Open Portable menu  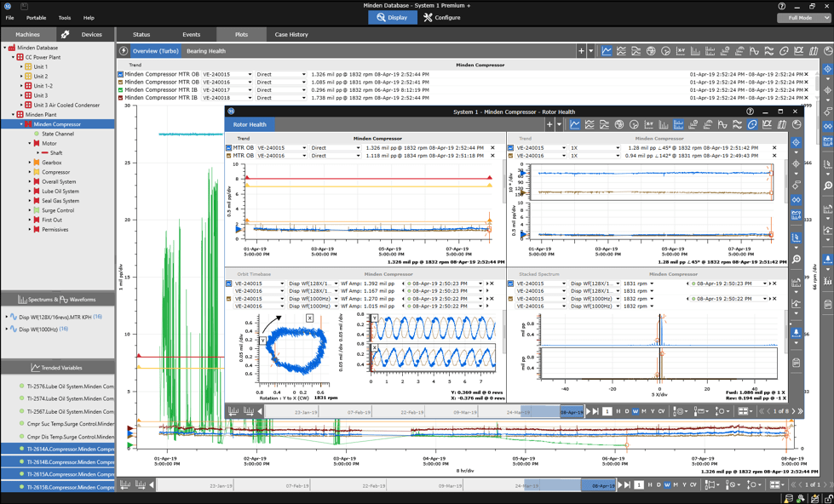(36, 18)
